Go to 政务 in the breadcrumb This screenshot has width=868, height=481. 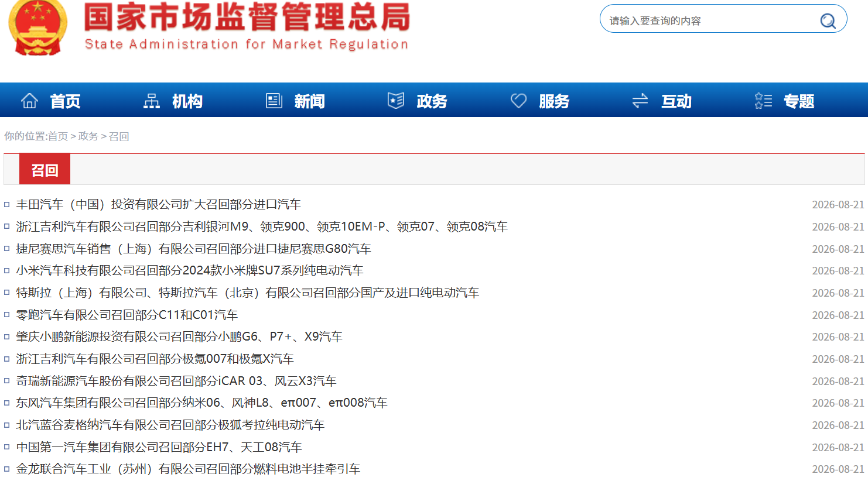point(88,136)
